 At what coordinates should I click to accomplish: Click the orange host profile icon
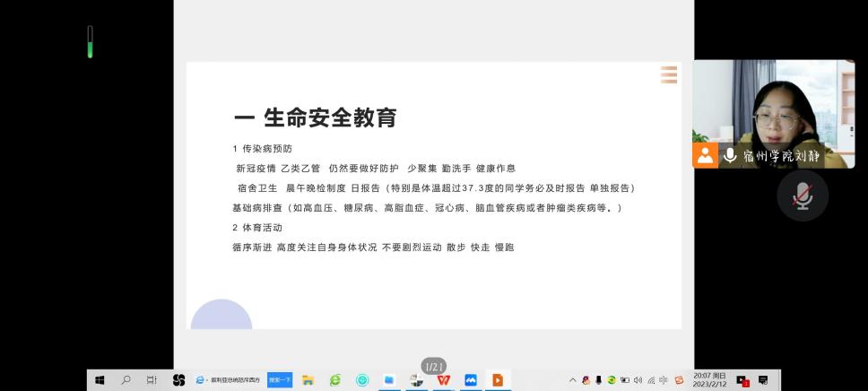pyautogui.click(x=705, y=155)
